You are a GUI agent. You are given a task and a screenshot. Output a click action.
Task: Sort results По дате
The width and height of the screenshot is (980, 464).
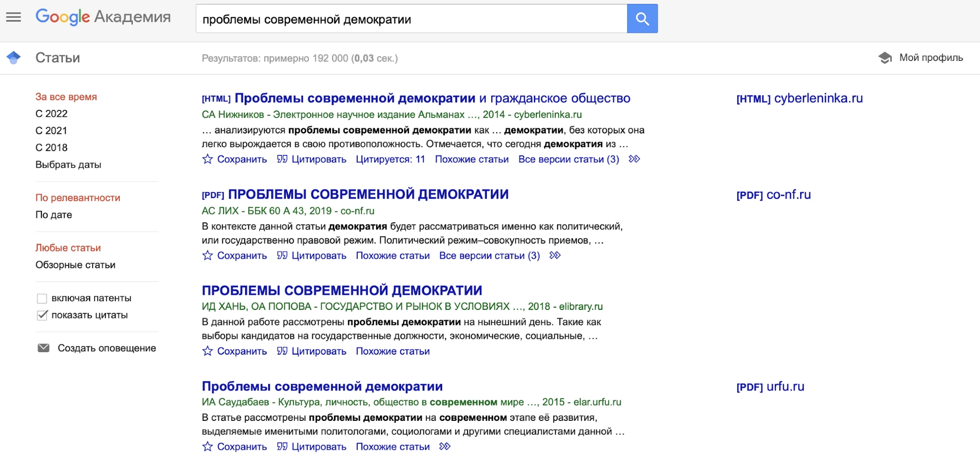coord(53,215)
